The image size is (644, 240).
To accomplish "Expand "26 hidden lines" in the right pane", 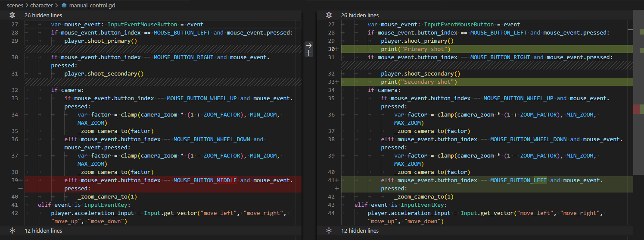I will [x=360, y=15].
